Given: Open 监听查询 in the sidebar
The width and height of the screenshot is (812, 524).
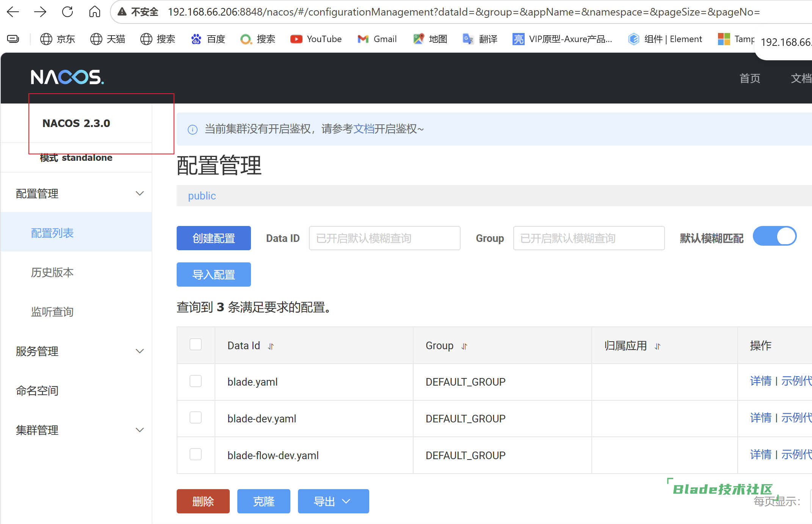Looking at the screenshot, I should (x=52, y=312).
